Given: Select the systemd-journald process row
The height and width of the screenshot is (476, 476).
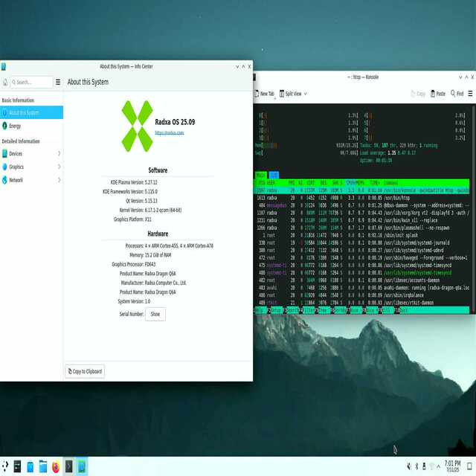Looking at the screenshot, I should [x=361, y=243].
